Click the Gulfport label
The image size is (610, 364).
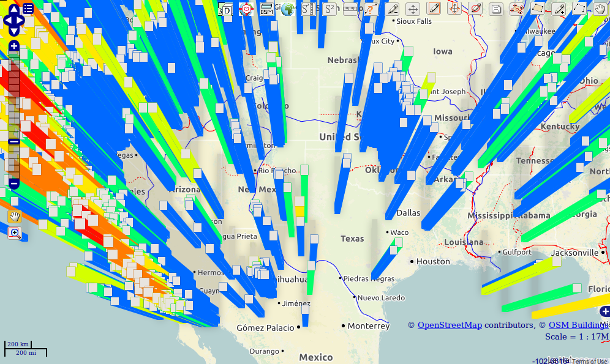tap(517, 252)
